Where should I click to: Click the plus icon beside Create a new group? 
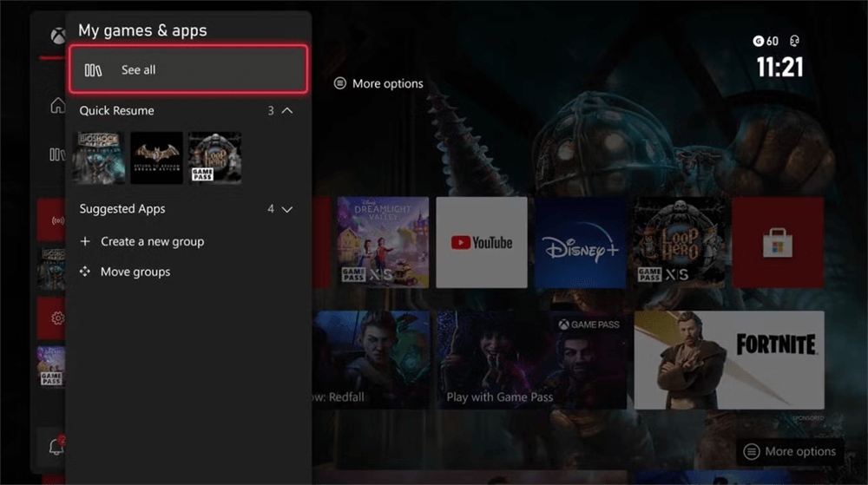coord(85,241)
